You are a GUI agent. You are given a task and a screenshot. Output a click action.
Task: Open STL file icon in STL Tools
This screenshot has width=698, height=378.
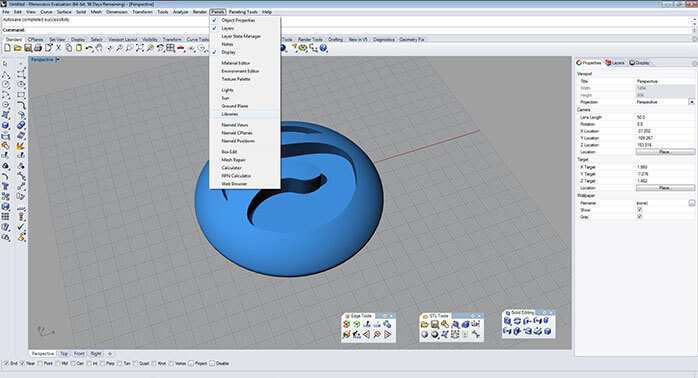(x=425, y=325)
